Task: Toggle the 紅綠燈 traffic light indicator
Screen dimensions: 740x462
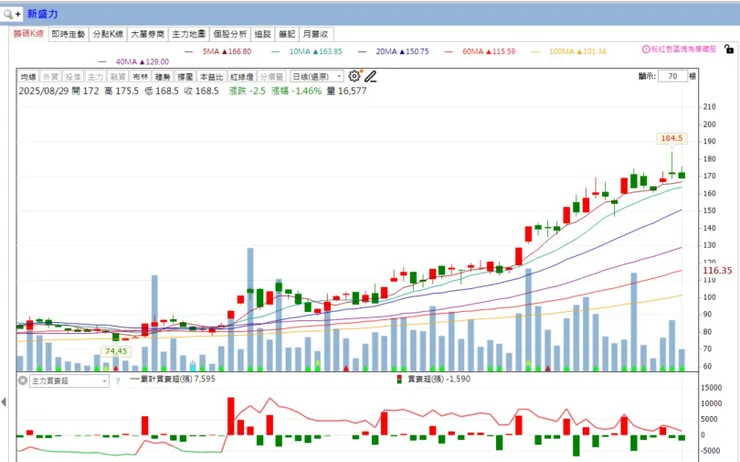Action: 242,76
